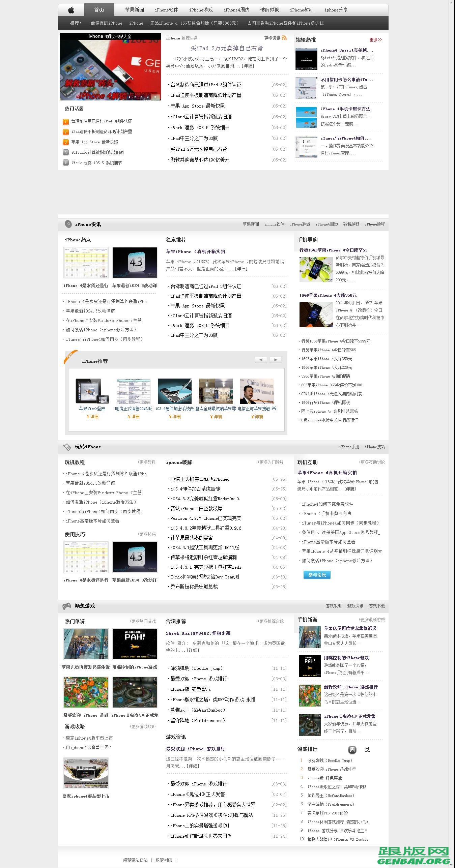This screenshot has width=455, height=868.
Task: Click the gamepad icon beside 畅想游戏
Action: coord(67,606)
